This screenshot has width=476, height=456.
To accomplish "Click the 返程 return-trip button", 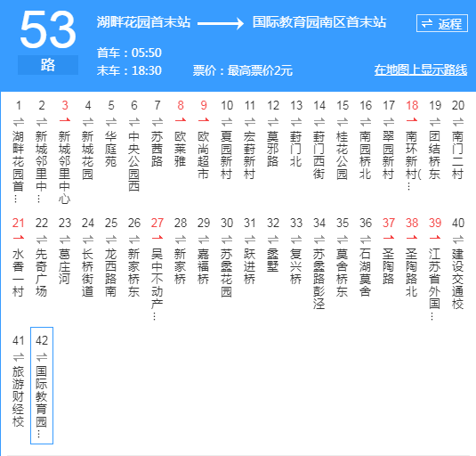I will 441,23.
